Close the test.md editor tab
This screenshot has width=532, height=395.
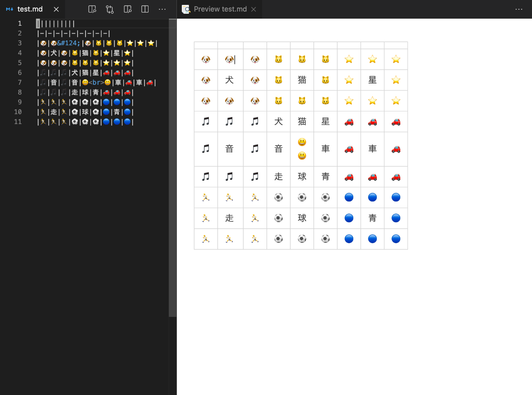pos(56,9)
